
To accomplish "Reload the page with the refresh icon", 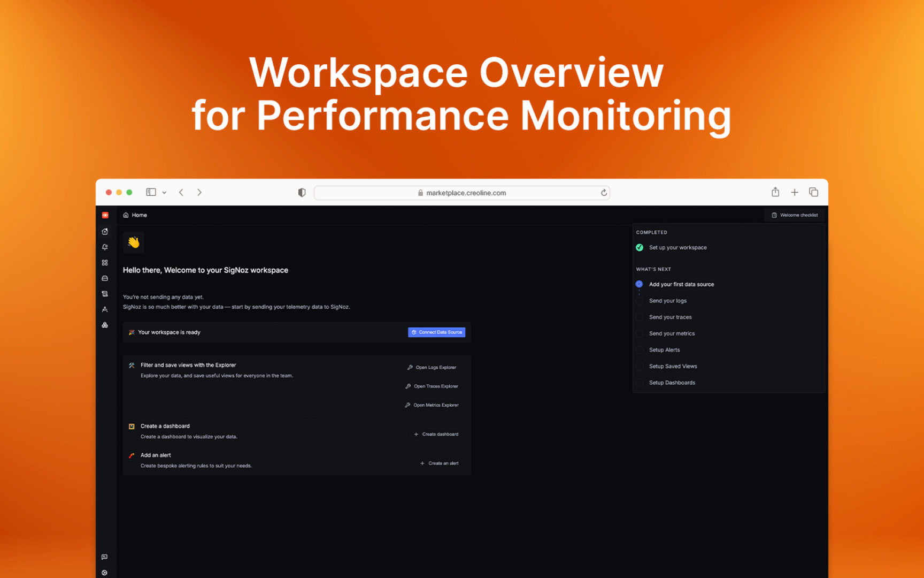I will tap(604, 193).
